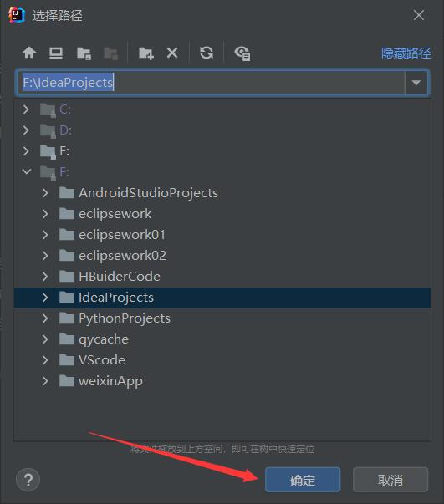Click the help question mark button

click(x=28, y=481)
